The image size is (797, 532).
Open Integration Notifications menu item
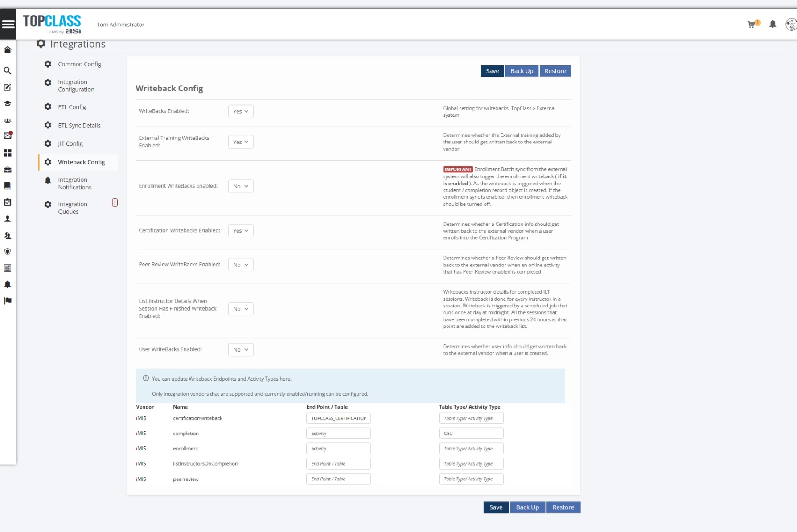click(74, 184)
